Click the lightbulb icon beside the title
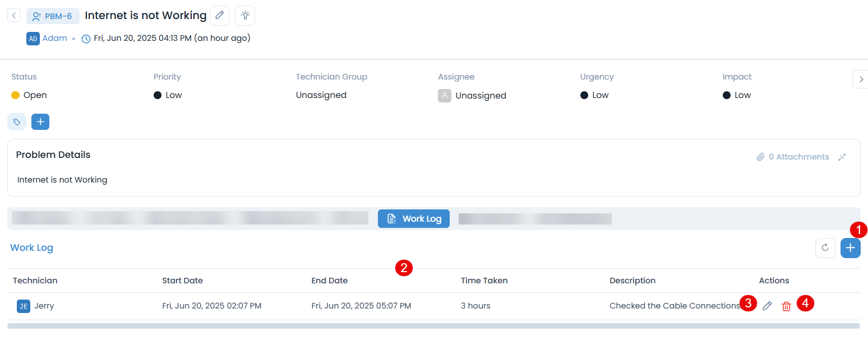 point(245,16)
